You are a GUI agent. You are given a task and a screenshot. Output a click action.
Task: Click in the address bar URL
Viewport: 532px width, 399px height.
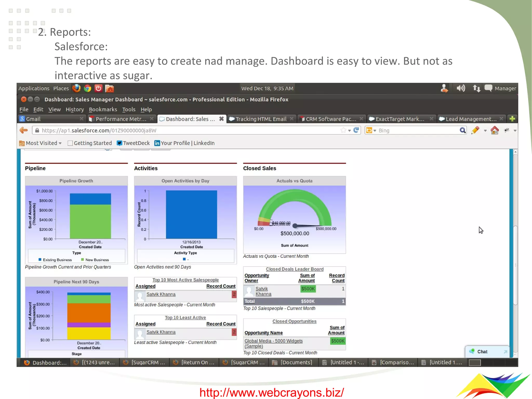(187, 130)
